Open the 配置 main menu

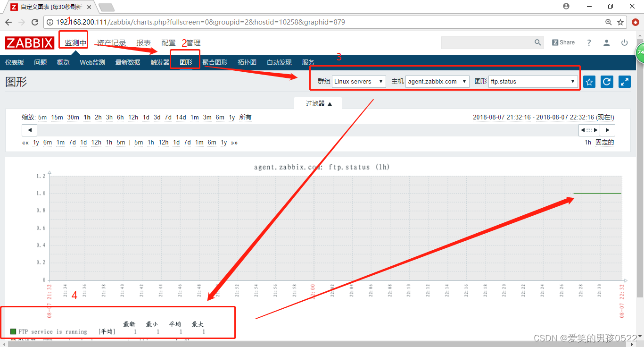coord(168,42)
